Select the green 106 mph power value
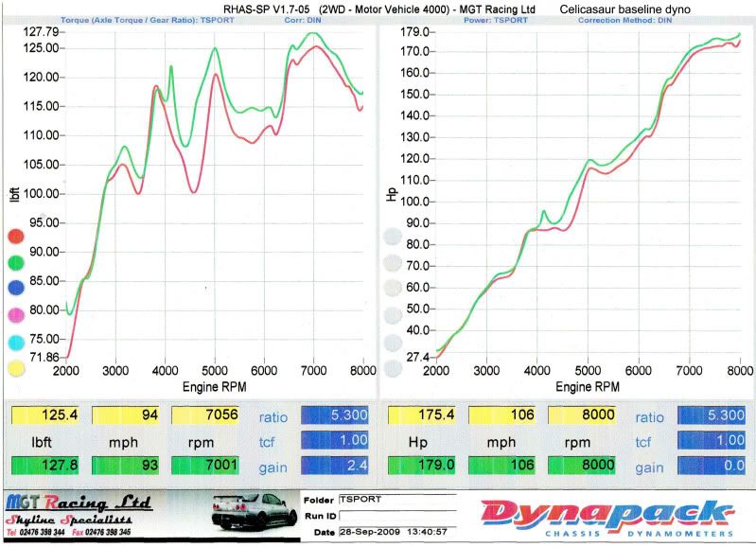 point(501,465)
